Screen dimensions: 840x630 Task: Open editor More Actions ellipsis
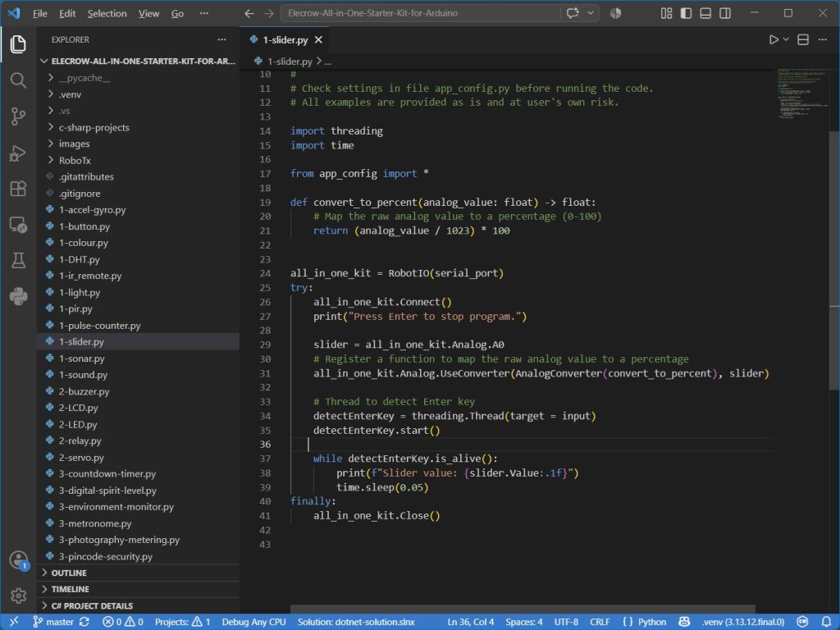pyautogui.click(x=822, y=39)
